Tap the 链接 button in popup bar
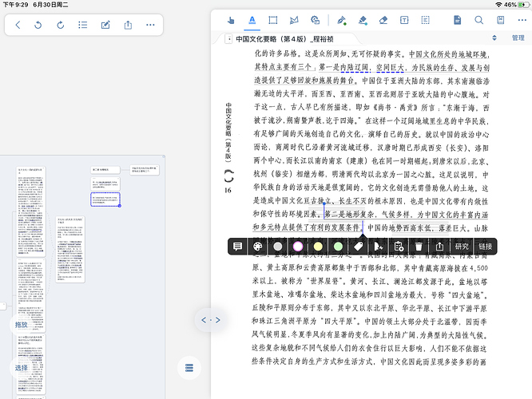Screen dimensions: 532x399 pos(485,247)
